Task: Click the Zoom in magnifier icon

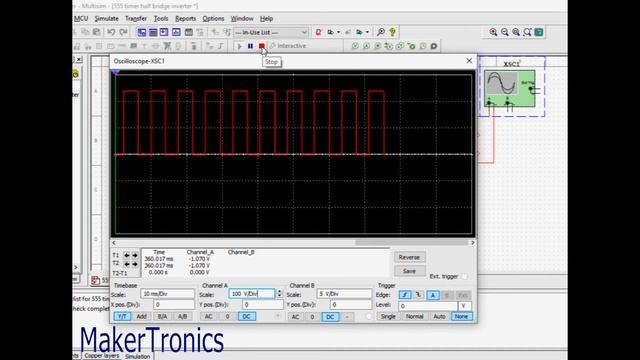Action: tap(493, 32)
